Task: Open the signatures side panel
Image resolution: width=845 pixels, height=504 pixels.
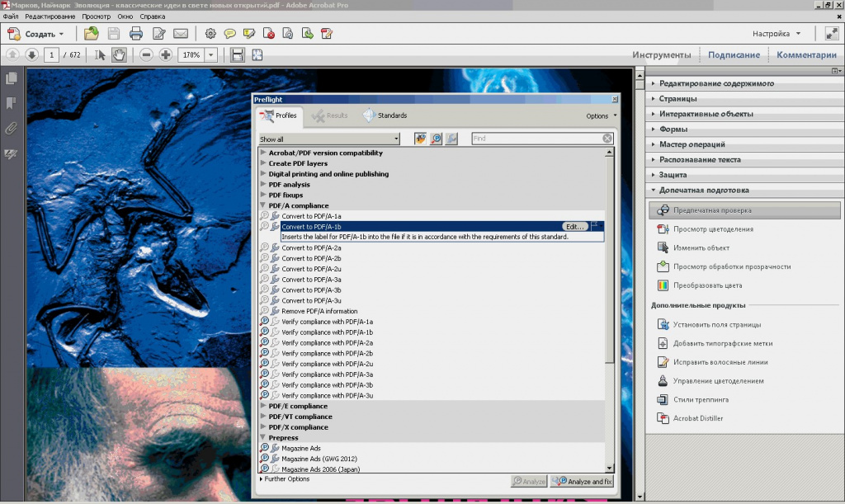Action: click(11, 154)
